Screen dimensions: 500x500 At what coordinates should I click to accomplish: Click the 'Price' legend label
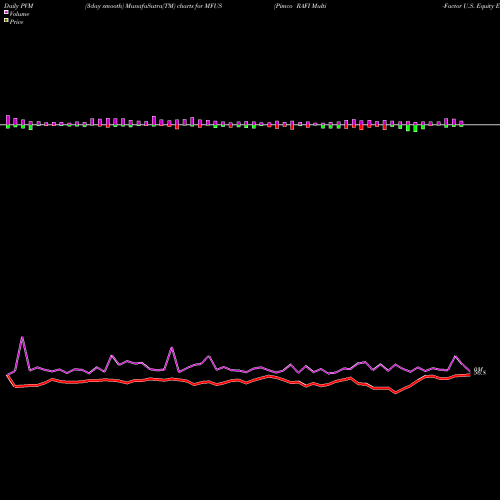[16, 22]
